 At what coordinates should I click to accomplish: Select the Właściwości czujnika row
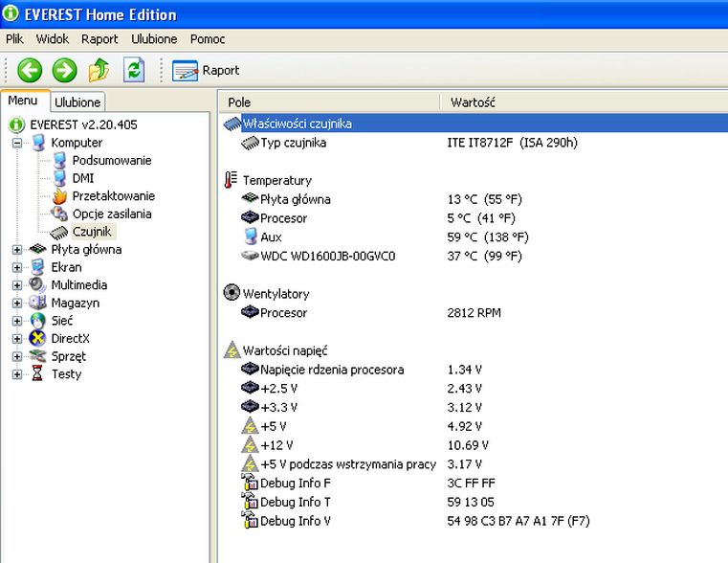[x=474, y=124]
